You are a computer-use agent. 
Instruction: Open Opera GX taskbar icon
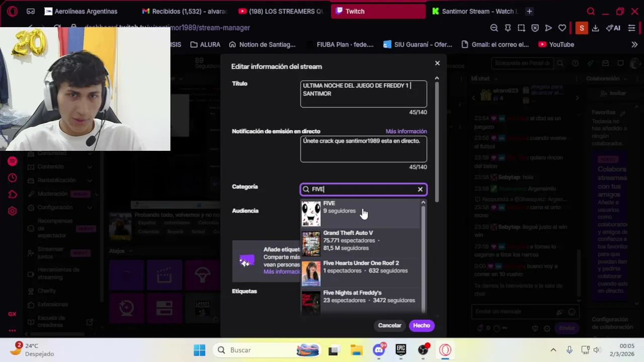445,350
